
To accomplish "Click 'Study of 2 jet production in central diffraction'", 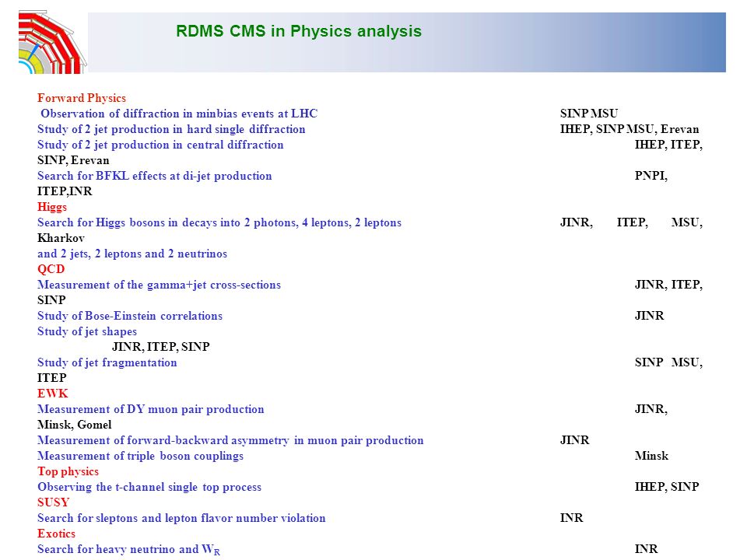I will click(160, 145).
